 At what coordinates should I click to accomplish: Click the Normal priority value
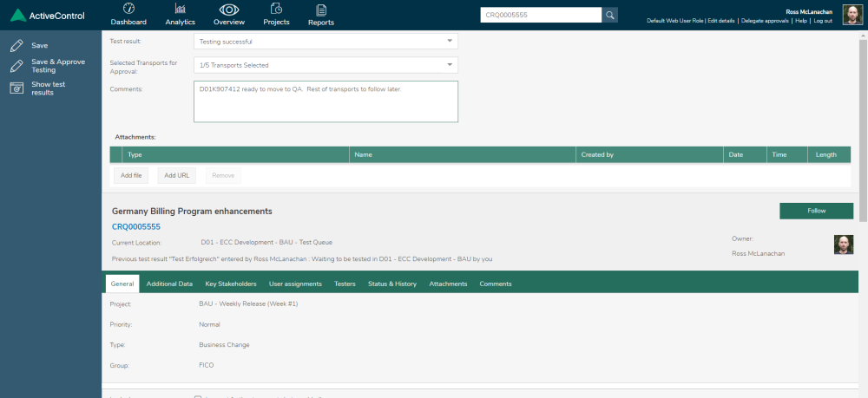click(209, 324)
